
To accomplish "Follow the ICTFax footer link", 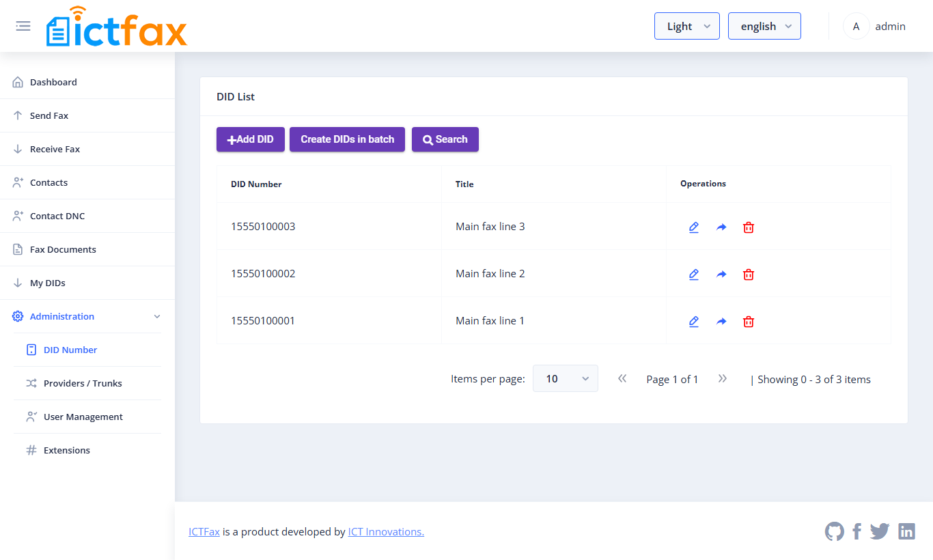I will 204,531.
